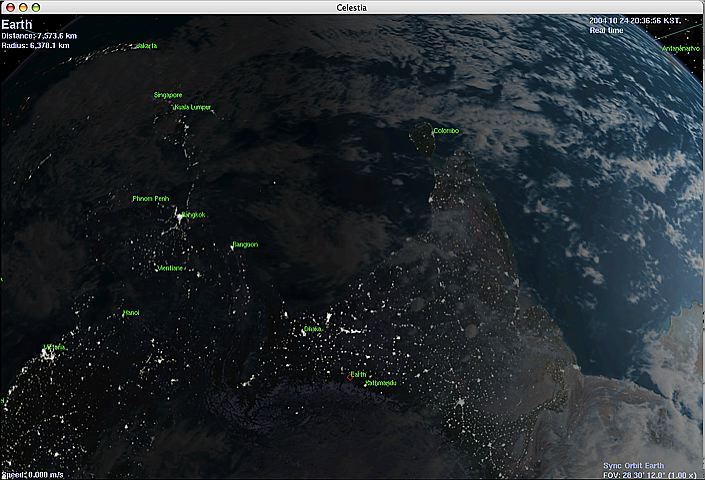This screenshot has height=480, width=705.
Task: Click the 2004 10 24 date time display
Action: click(635, 21)
